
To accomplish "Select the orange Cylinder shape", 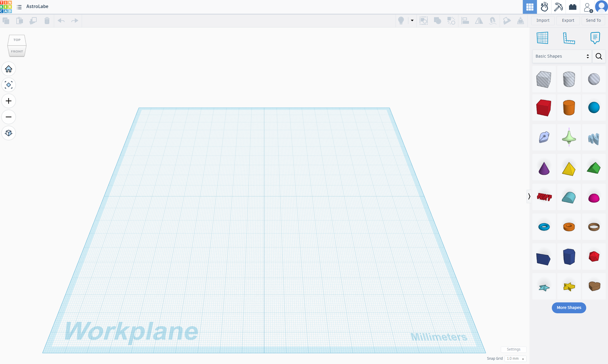I will pos(569,108).
